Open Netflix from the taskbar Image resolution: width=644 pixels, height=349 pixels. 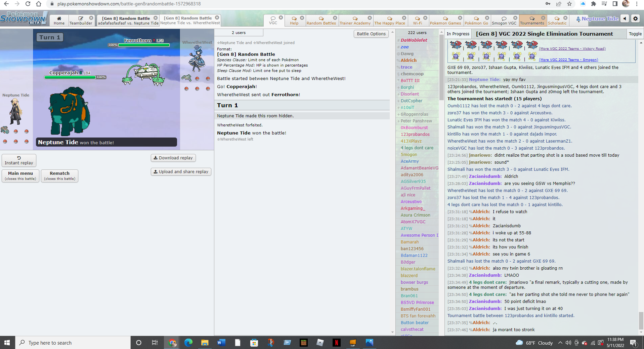pyautogui.click(x=336, y=343)
